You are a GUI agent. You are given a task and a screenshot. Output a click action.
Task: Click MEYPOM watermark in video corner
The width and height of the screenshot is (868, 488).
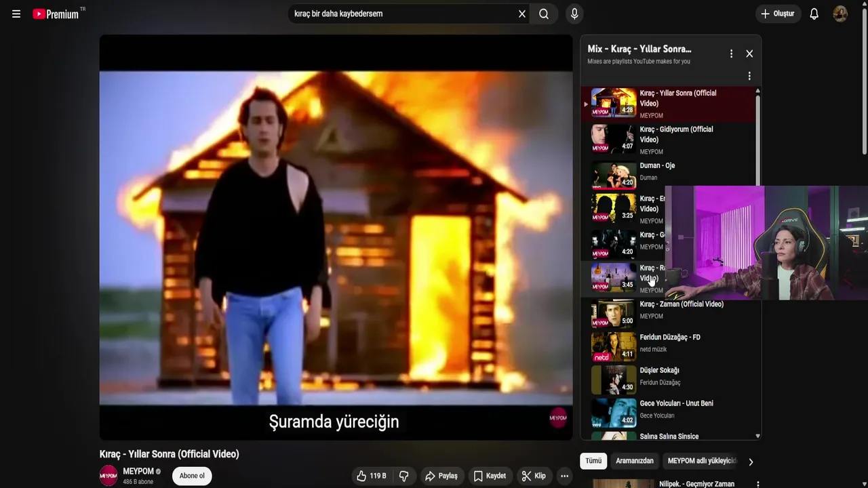pyautogui.click(x=558, y=418)
